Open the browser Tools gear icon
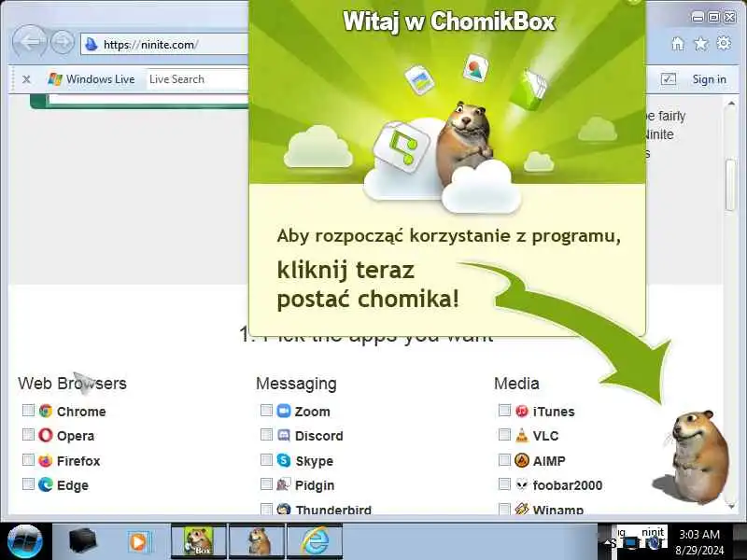The width and height of the screenshot is (747, 560). [x=724, y=43]
